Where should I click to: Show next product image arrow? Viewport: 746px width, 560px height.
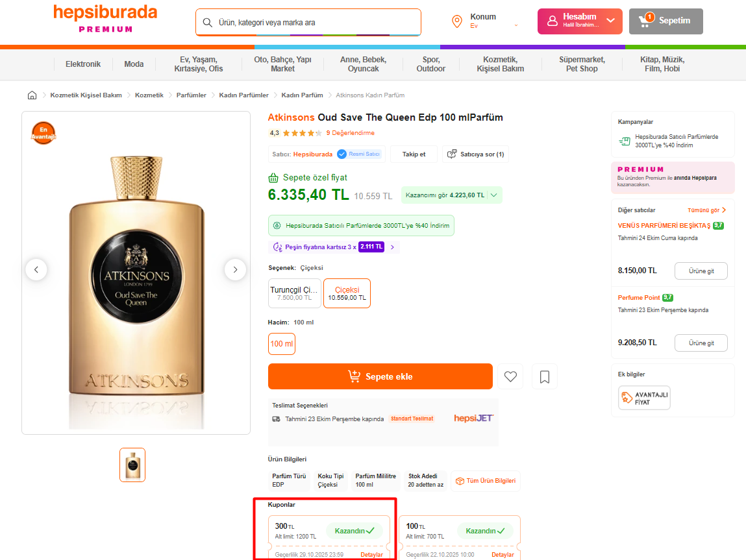click(x=235, y=269)
